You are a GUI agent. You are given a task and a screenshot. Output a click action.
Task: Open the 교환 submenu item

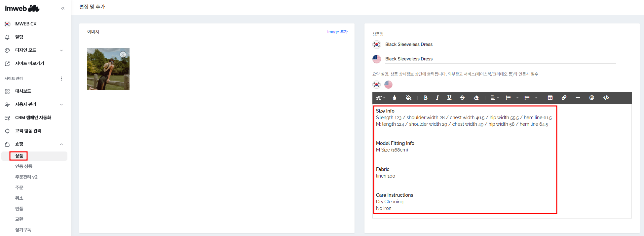point(19,219)
